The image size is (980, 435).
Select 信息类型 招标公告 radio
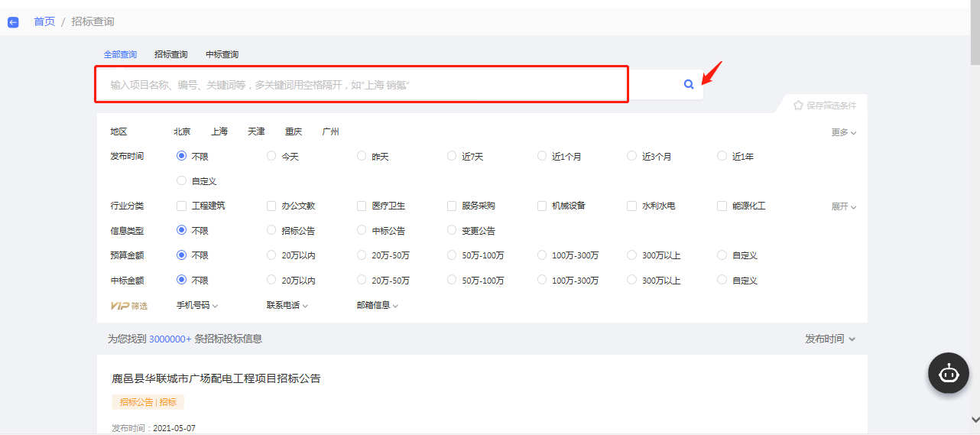[271, 230]
